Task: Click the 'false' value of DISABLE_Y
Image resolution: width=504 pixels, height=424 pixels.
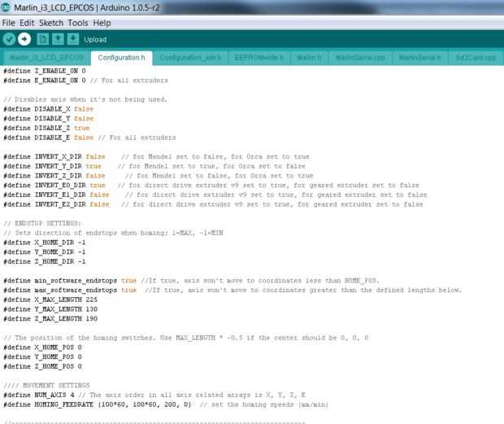Action: [x=84, y=119]
